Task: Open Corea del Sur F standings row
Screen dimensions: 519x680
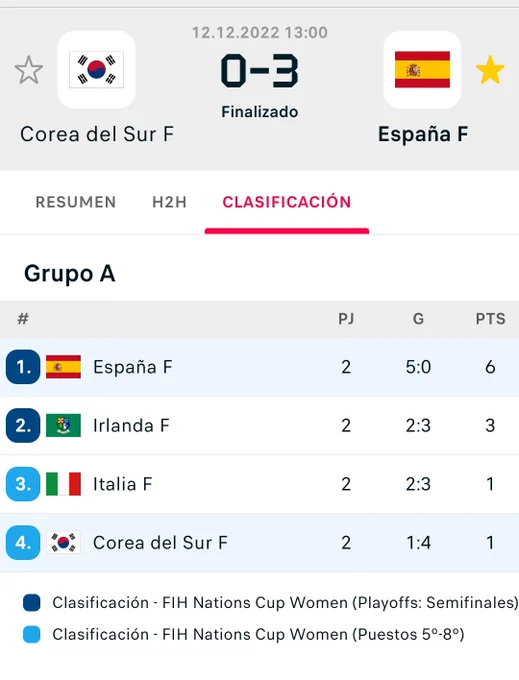Action: pyautogui.click(x=259, y=543)
